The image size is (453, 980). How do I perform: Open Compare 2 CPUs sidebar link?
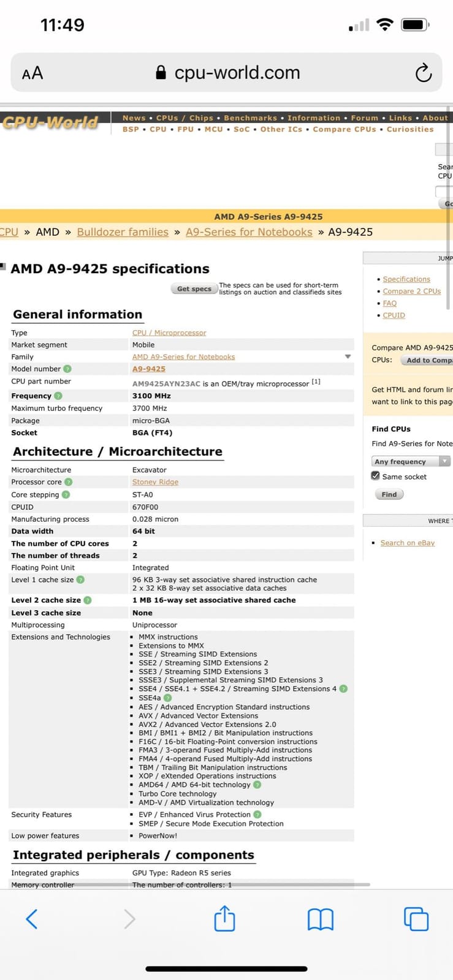[x=412, y=291]
